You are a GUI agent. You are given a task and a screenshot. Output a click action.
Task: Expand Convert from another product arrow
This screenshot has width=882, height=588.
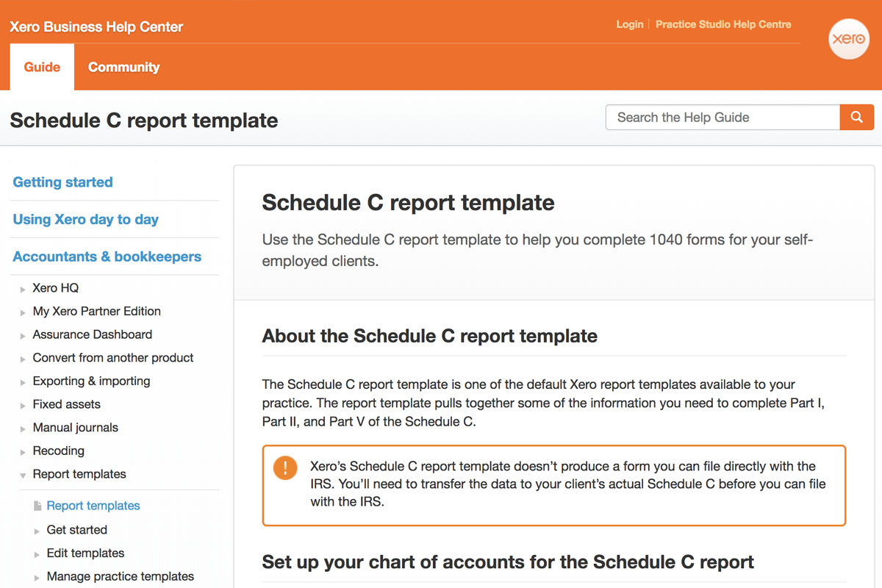point(24,359)
